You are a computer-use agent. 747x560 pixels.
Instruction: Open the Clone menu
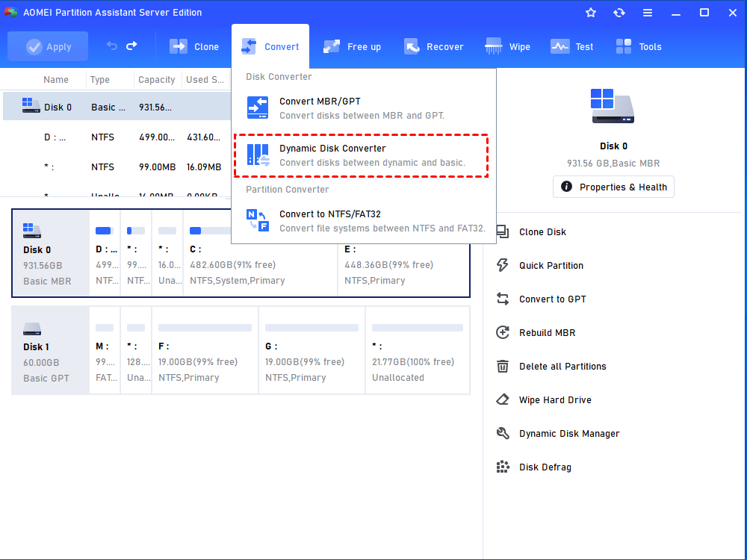tap(194, 46)
